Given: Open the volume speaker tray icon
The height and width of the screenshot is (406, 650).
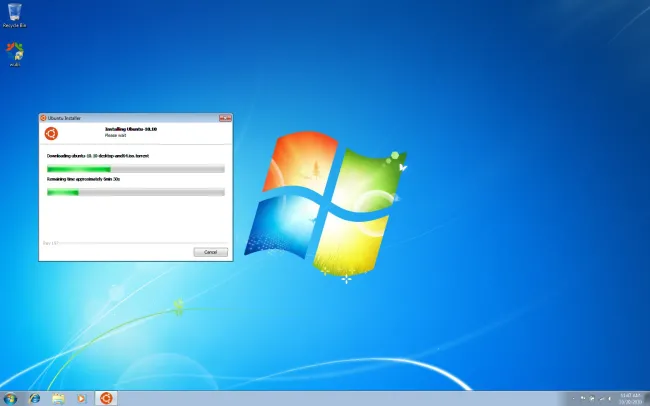Looking at the screenshot, I should (x=610, y=399).
